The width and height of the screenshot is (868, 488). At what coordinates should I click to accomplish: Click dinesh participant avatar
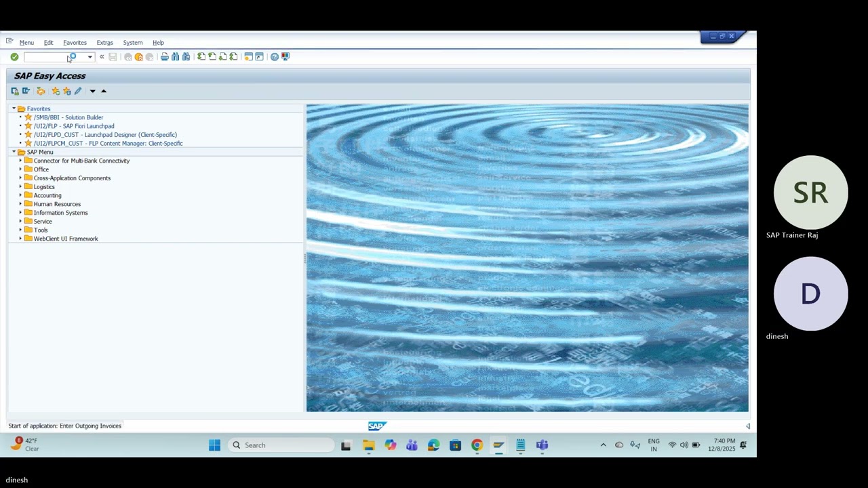[810, 293]
